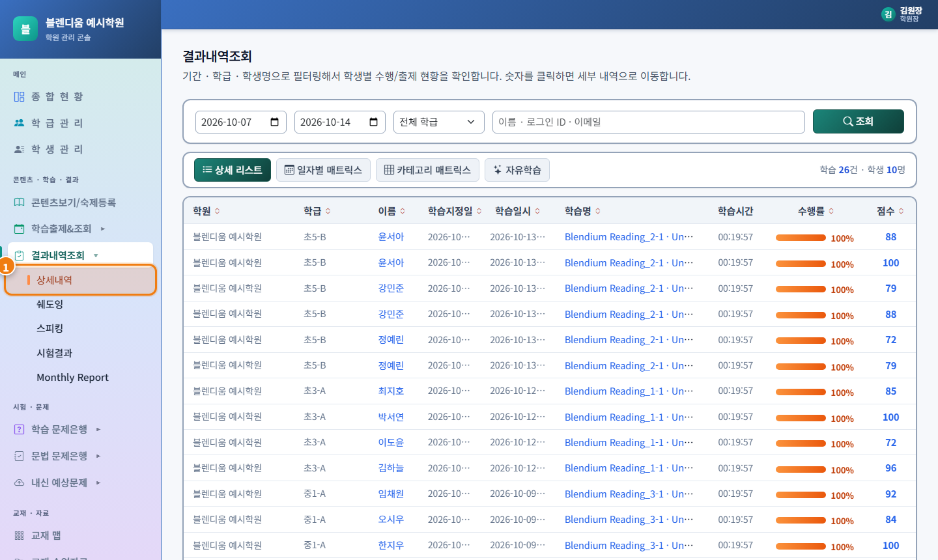Screen dimensions: 938x560
Task: Click the start date field 2026-10-07
Action: pyautogui.click(x=241, y=122)
